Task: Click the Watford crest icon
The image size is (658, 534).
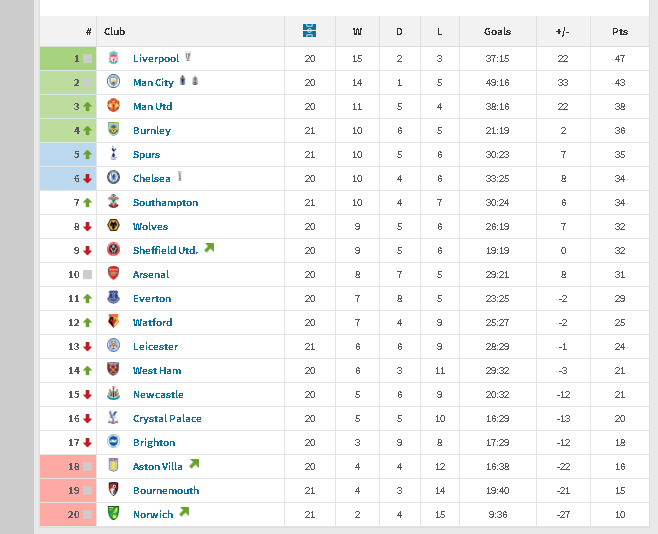Action: click(113, 321)
